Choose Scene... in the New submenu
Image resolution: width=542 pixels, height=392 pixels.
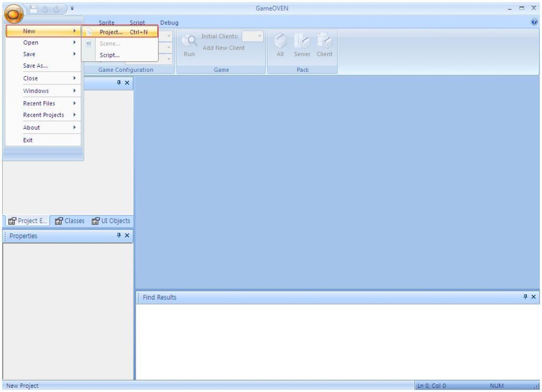tap(120, 43)
